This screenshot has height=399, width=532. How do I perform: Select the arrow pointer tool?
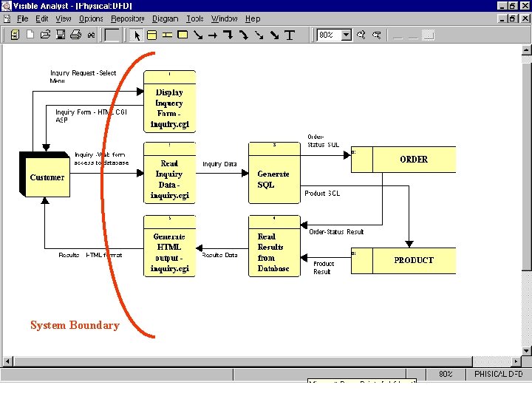tap(137, 35)
